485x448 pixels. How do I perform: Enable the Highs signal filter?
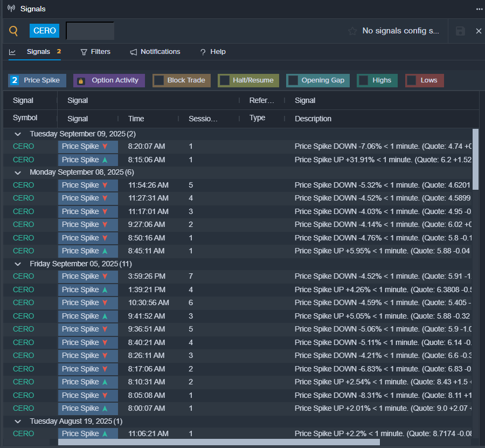pos(377,80)
